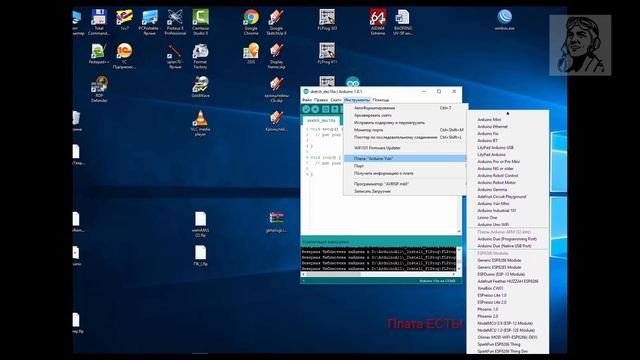The image size is (640, 360).
Task: Select Arduino Uno WiFi board
Action: point(508,224)
